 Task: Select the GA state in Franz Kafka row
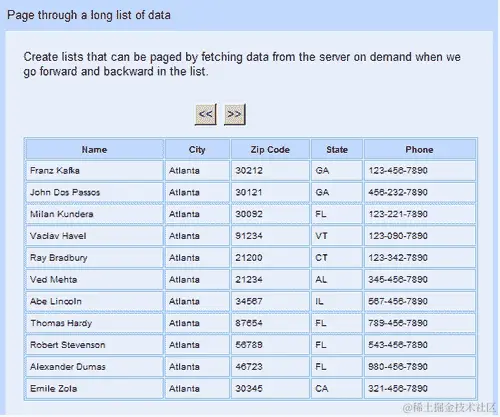337,171
